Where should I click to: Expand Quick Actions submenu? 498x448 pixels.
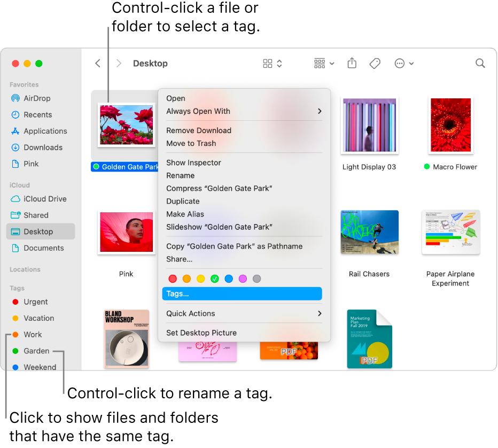(x=244, y=313)
